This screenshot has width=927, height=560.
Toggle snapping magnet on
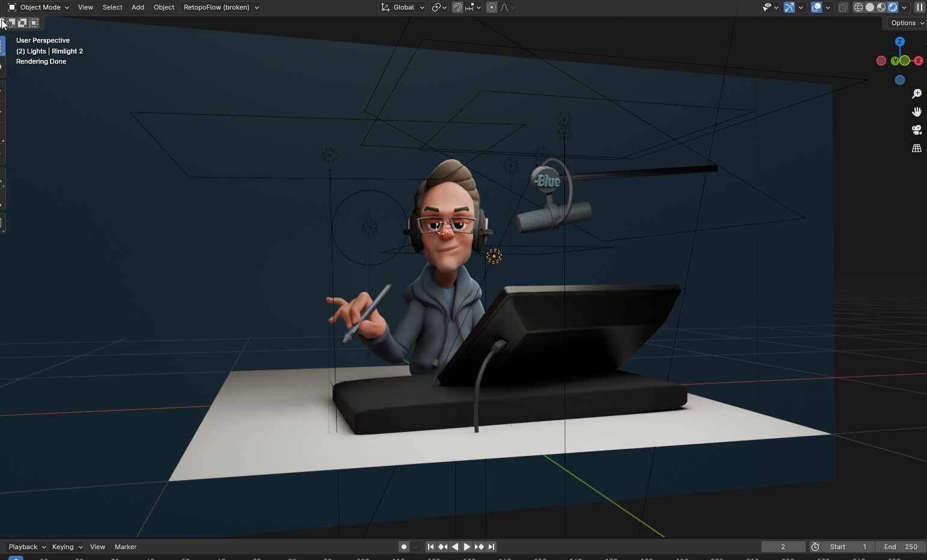coord(457,7)
